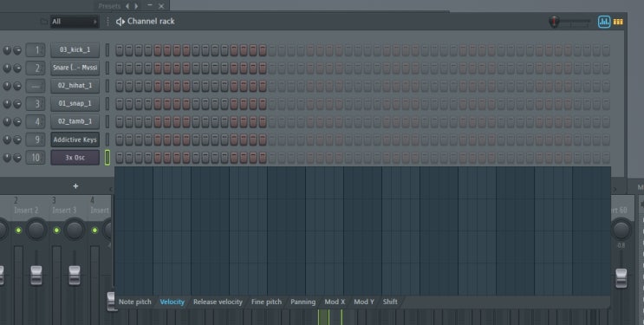Select the Insert 2 mixer track label

coord(26,210)
